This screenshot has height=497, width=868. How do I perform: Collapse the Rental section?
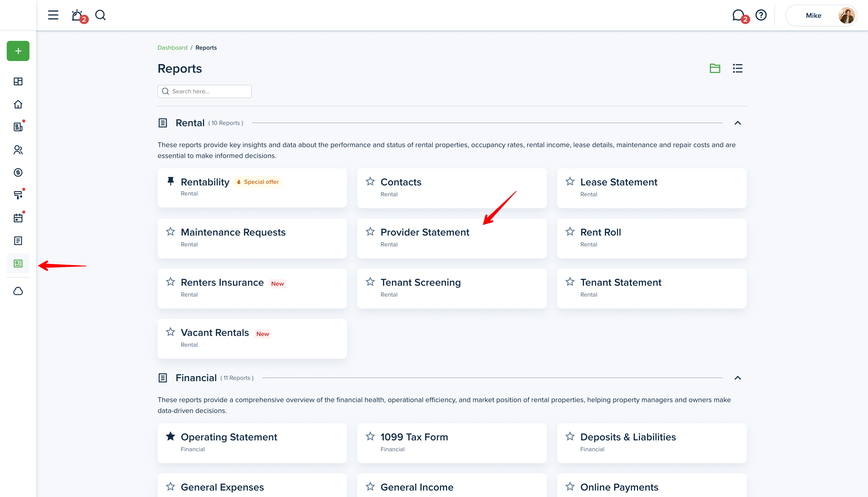pyautogui.click(x=738, y=123)
